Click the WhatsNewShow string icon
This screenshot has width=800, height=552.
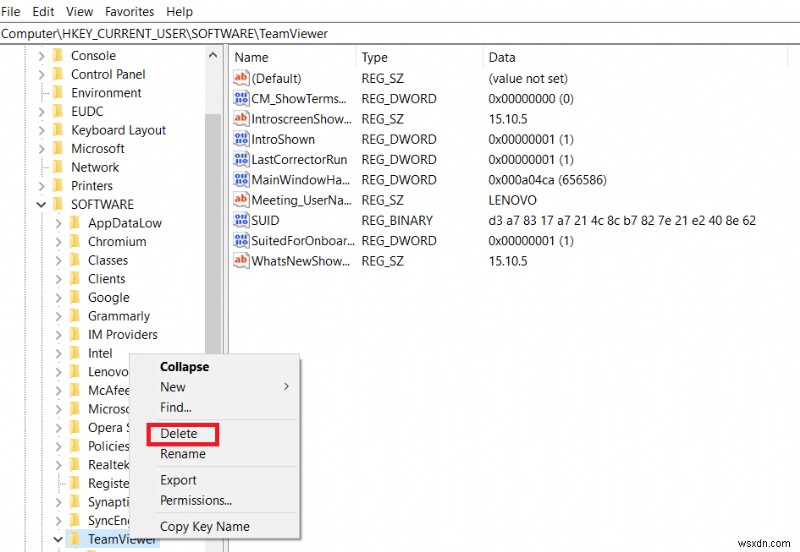click(x=241, y=261)
